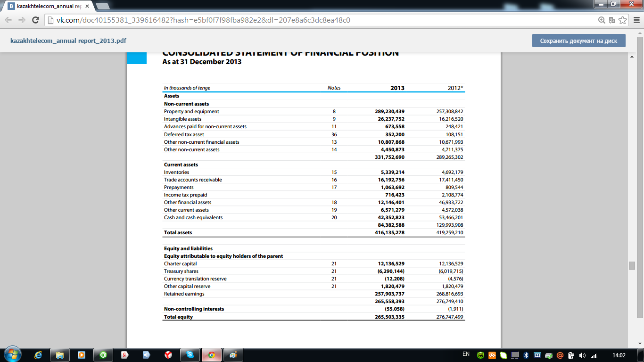Open the Windows Start menu
Image resolution: width=644 pixels, height=362 pixels.
tap(12, 354)
